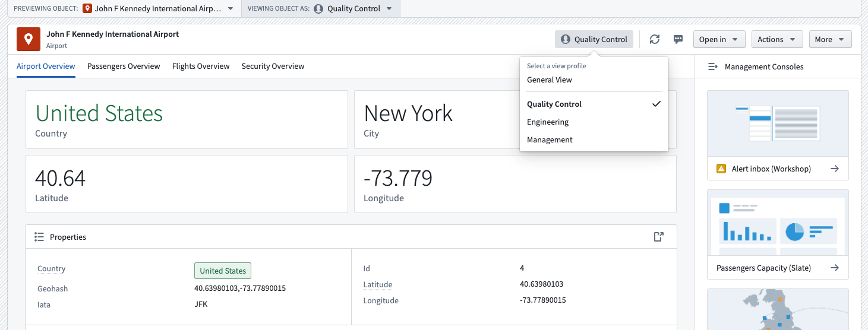The width and height of the screenshot is (868, 330).
Task: Expand the More dropdown
Action: pyautogui.click(x=830, y=39)
